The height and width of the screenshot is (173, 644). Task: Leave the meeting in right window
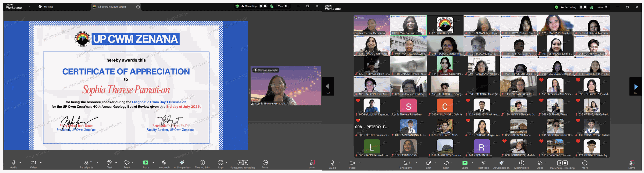tap(631, 164)
